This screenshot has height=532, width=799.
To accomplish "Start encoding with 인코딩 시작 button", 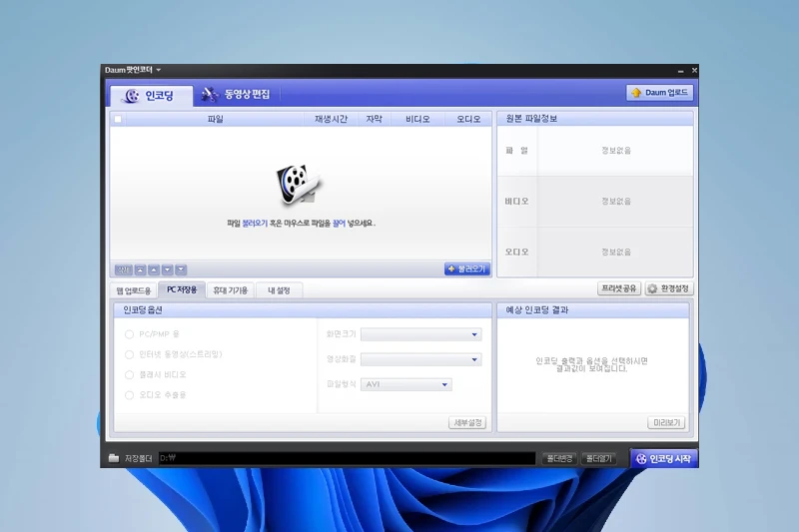I will point(664,459).
